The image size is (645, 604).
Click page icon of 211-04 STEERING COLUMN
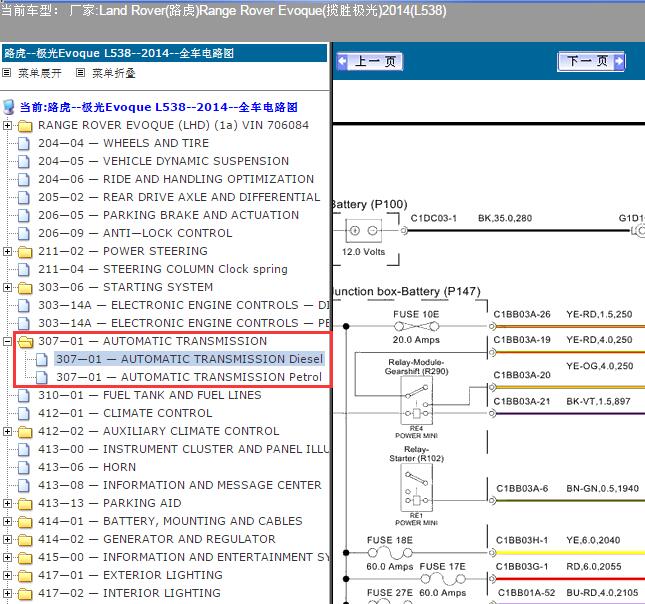24,269
